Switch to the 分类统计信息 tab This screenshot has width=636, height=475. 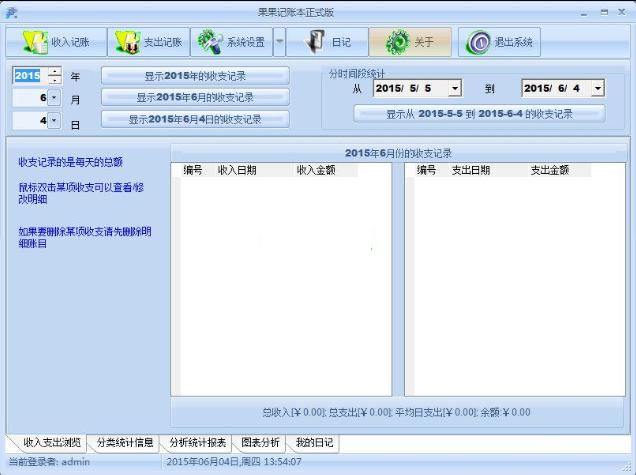[124, 442]
